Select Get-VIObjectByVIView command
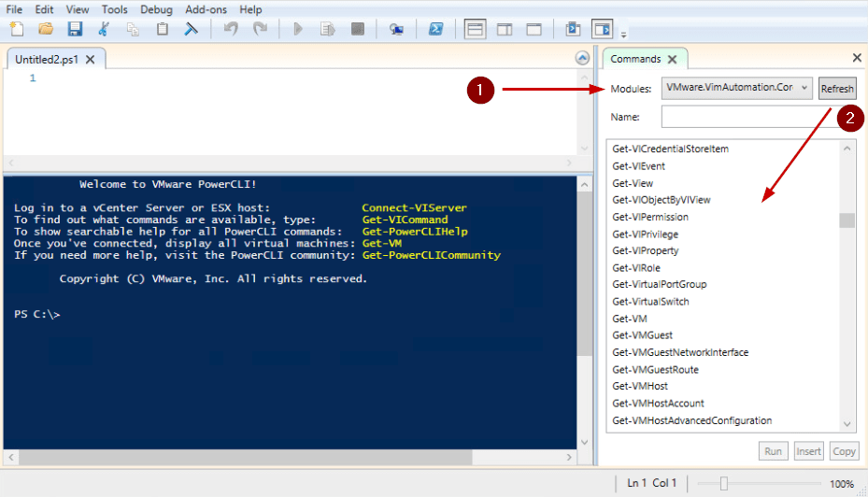 tap(661, 200)
